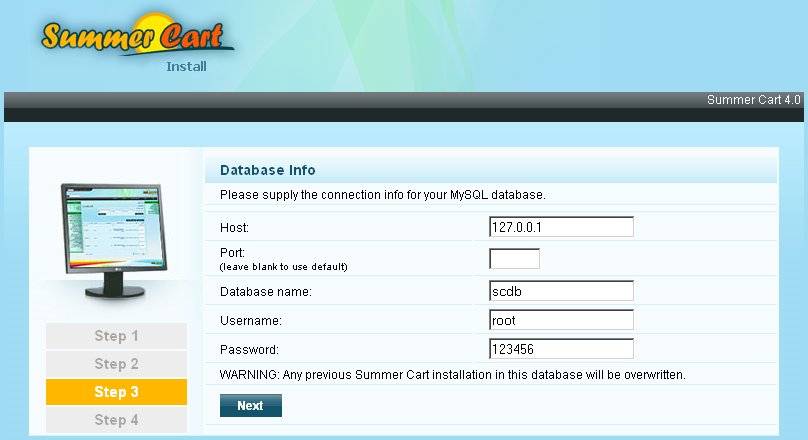This screenshot has height=440, width=808.
Task: Click the Install text under the logo
Action: pos(186,67)
